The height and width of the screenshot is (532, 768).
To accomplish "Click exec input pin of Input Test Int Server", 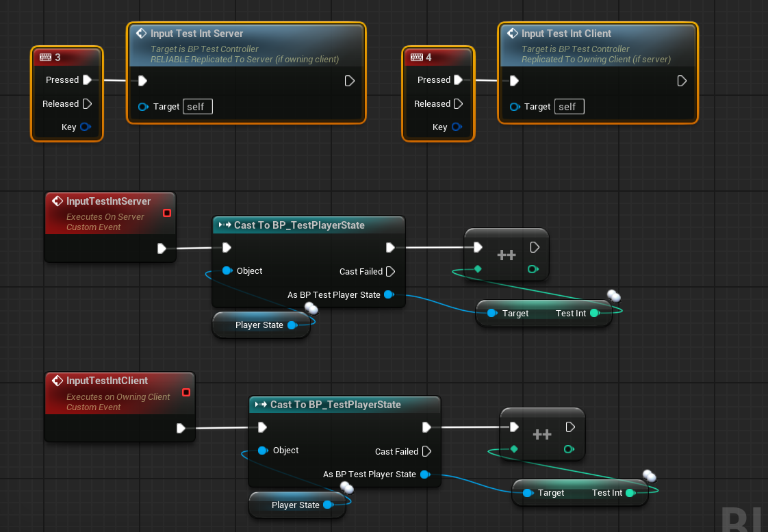I will 142,81.
